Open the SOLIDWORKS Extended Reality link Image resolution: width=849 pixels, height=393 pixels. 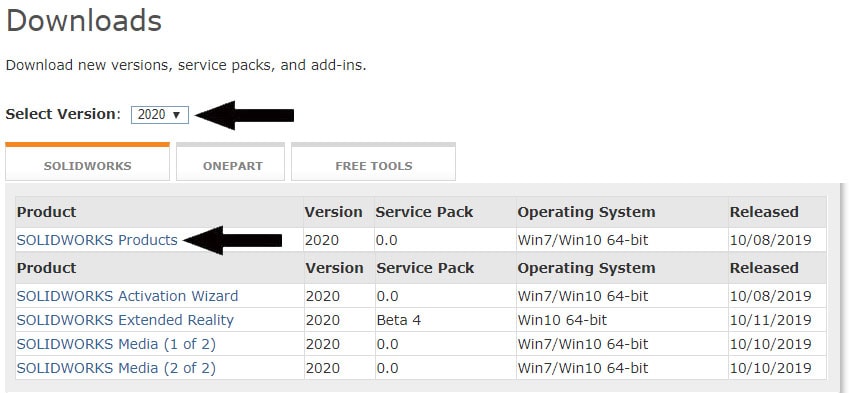coord(125,320)
